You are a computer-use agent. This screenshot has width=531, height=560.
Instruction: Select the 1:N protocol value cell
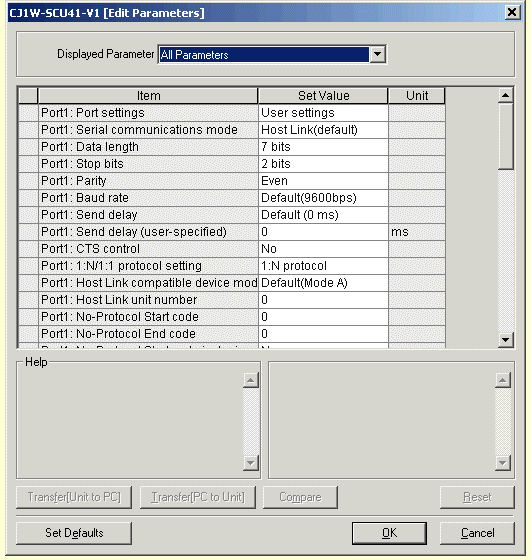323,266
